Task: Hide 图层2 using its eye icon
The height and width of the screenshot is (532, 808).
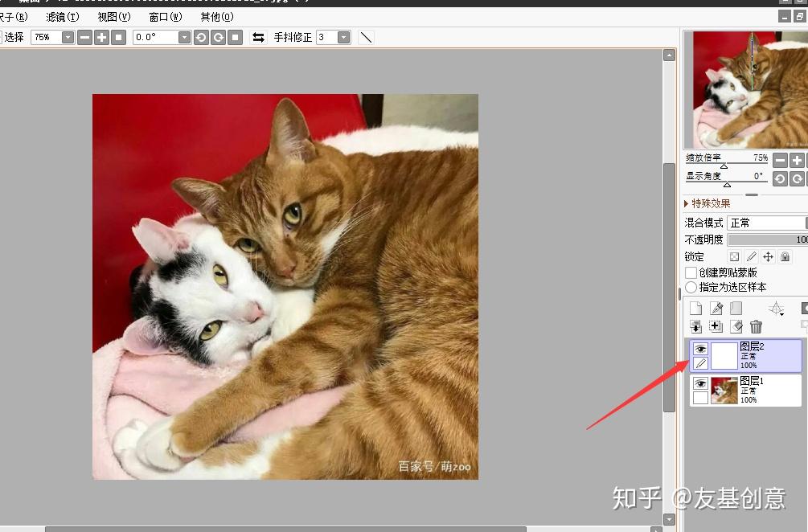Action: tap(700, 349)
